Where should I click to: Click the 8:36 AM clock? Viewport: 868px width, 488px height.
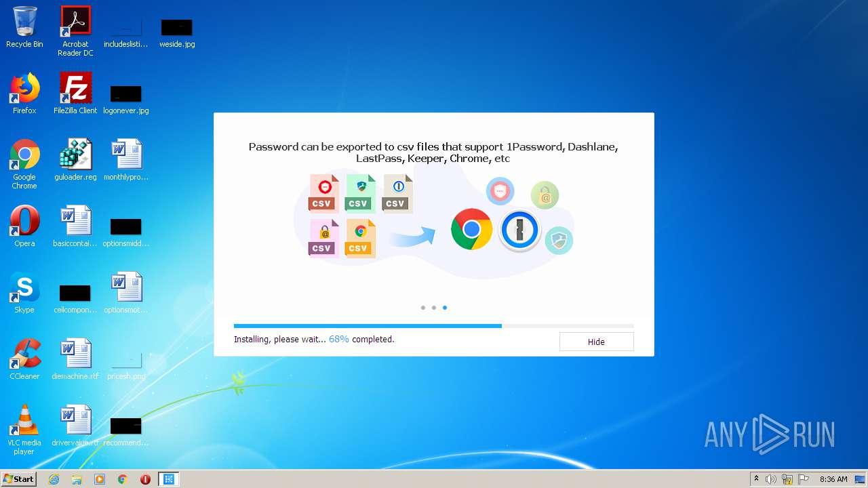pos(833,479)
